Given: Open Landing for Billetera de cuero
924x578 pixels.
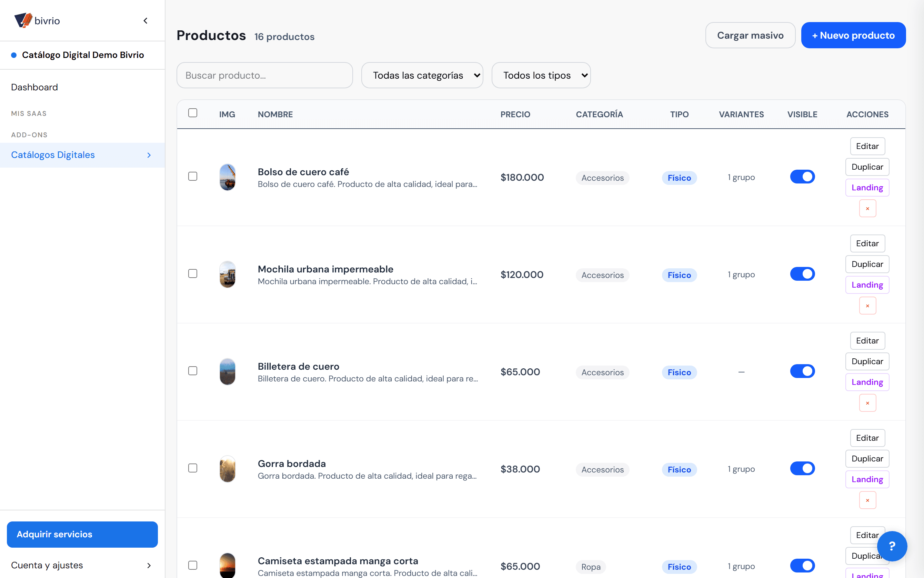Looking at the screenshot, I should (867, 382).
